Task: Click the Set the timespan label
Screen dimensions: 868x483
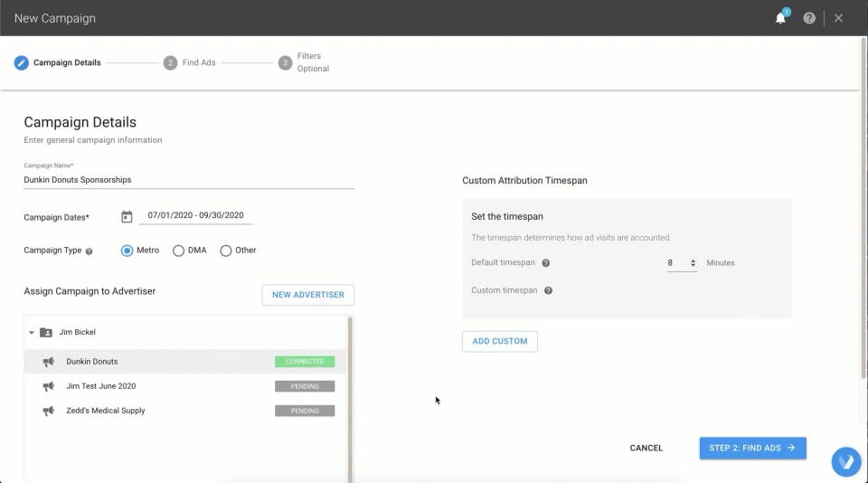Action: click(507, 216)
